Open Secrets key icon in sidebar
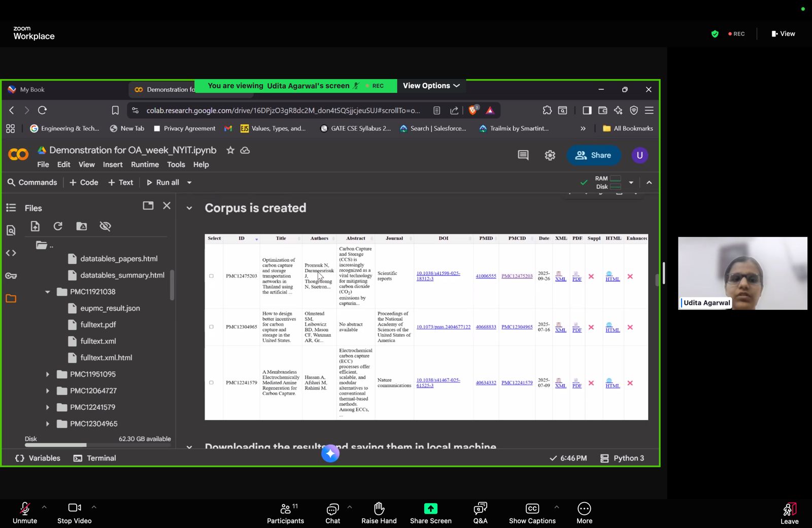The image size is (812, 528). [11, 275]
